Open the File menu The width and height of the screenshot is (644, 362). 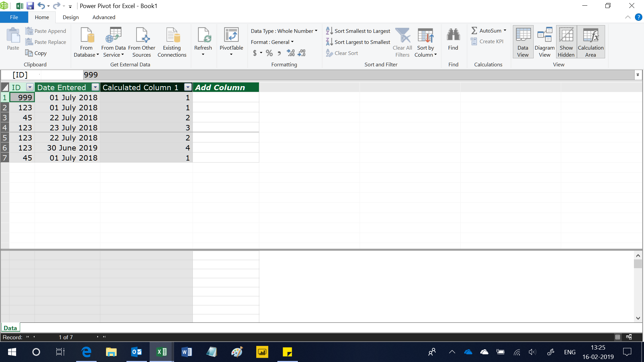coord(14,17)
